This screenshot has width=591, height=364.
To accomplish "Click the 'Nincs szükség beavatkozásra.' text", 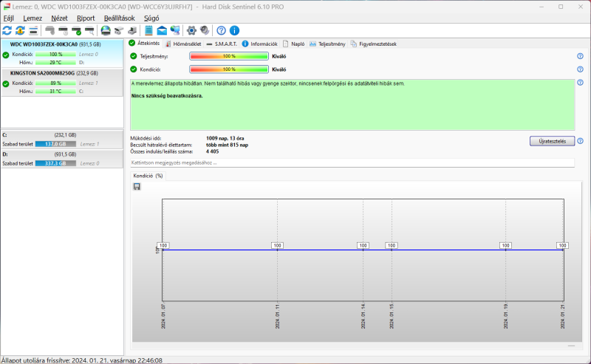I will coord(167,96).
